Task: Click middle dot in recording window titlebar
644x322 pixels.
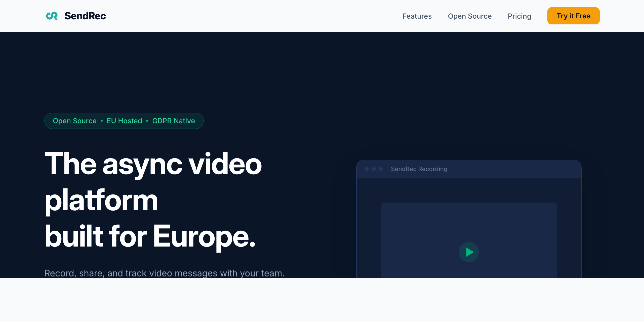Action: point(374,169)
